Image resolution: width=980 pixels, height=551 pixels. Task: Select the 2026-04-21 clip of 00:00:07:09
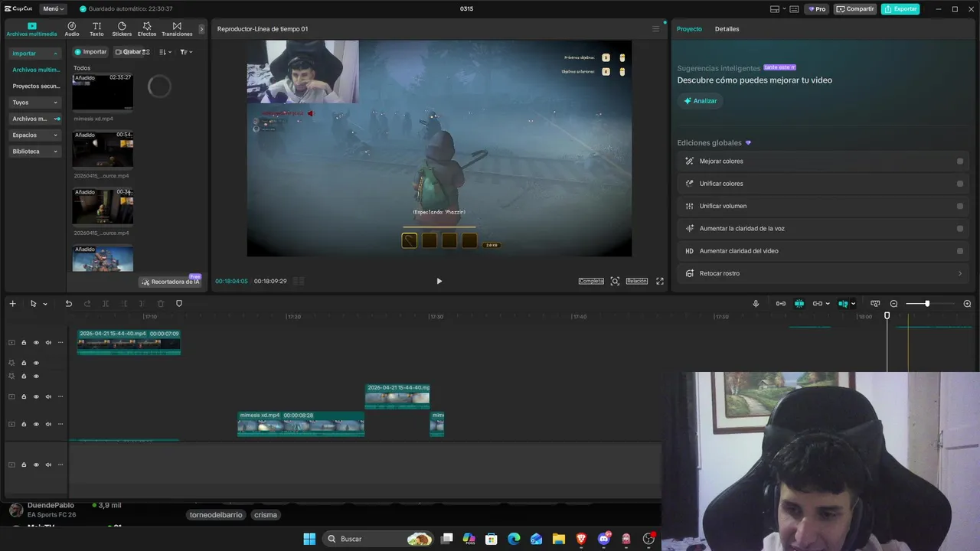(x=129, y=342)
